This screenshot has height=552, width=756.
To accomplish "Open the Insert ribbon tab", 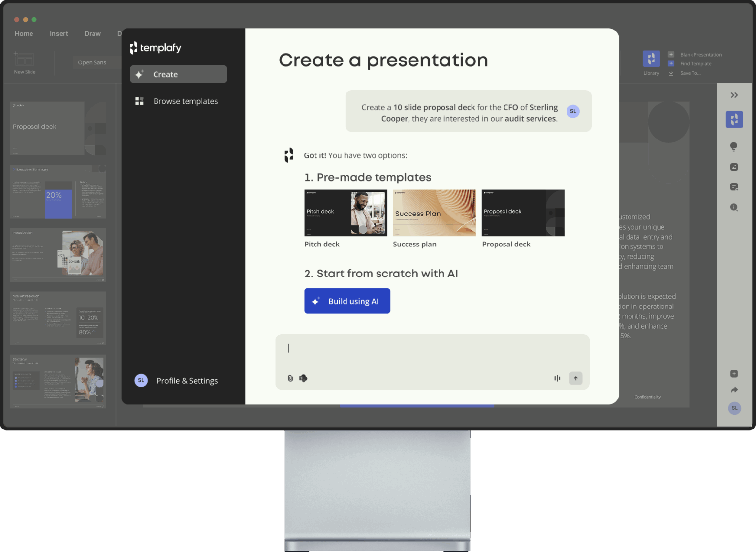I will click(59, 33).
